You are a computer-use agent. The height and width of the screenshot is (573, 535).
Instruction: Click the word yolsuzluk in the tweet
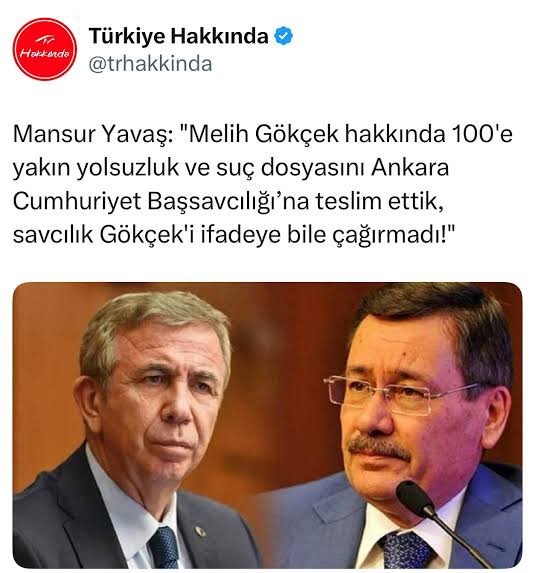pyautogui.click(x=128, y=168)
